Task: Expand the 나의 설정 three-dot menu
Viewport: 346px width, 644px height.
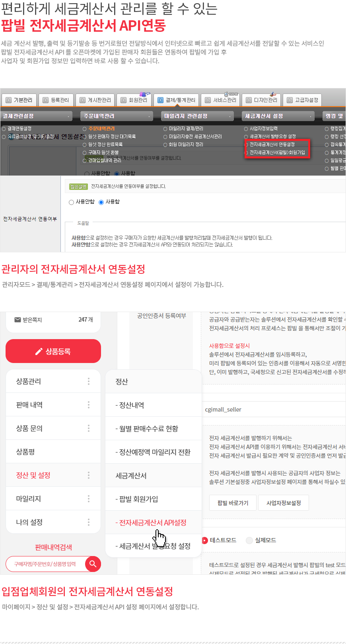Action: click(x=89, y=522)
